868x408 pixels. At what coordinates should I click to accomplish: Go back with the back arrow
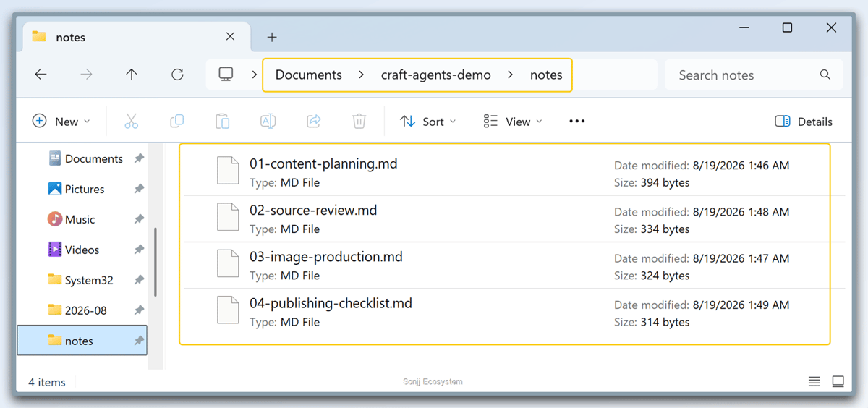pos(41,75)
